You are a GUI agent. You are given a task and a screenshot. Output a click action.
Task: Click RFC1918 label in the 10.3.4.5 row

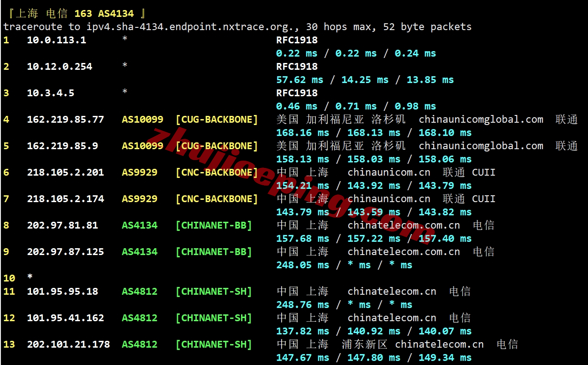click(x=297, y=93)
